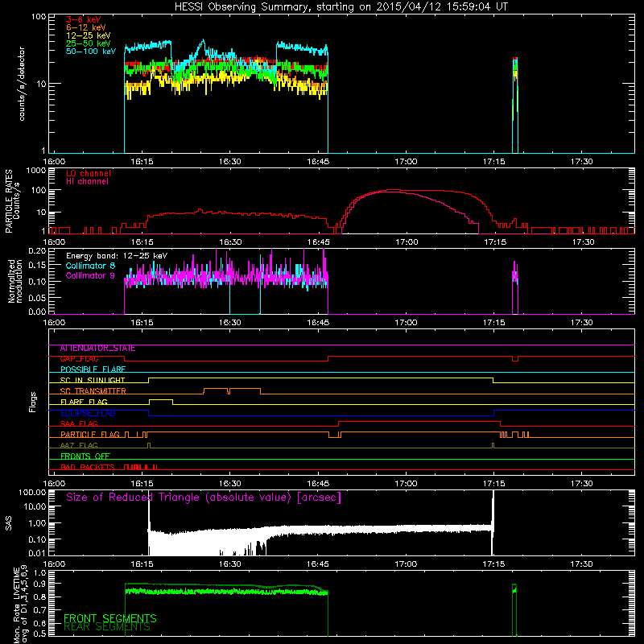
Task: Click the PARTICLE_FLAG label
Action: [x=90, y=435]
